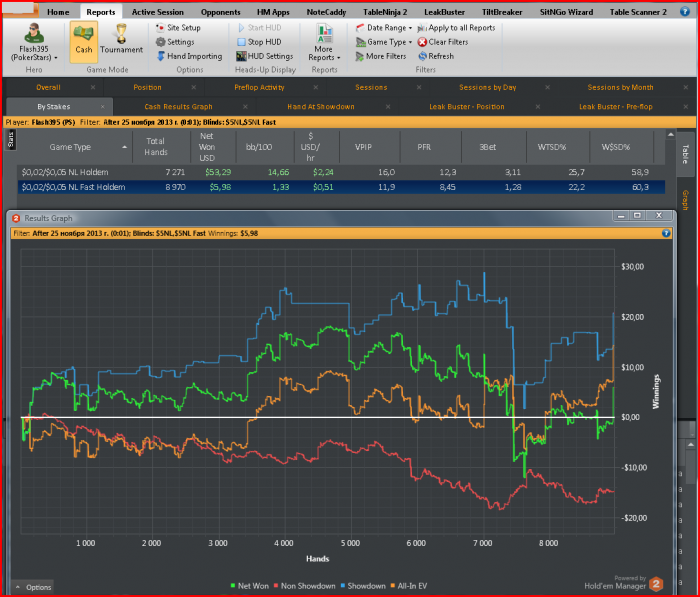The height and width of the screenshot is (597, 700).
Task: Click the vertical Stats side label
Action: 11,140
